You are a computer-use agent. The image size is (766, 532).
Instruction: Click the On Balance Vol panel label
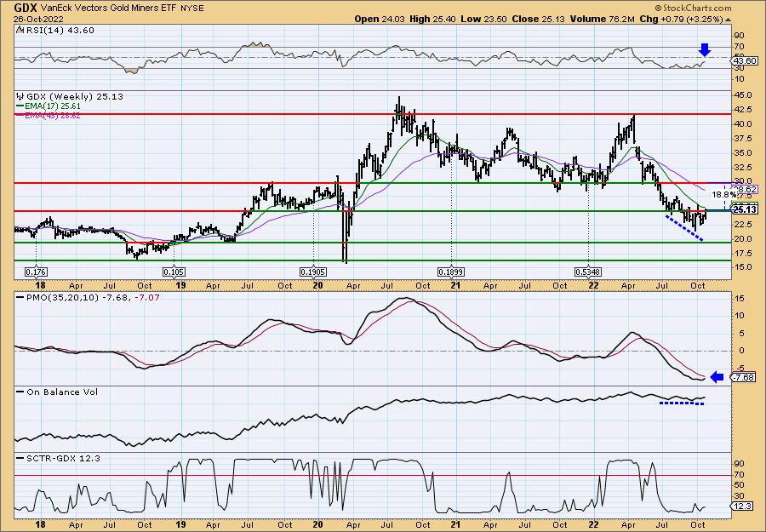coord(62,392)
